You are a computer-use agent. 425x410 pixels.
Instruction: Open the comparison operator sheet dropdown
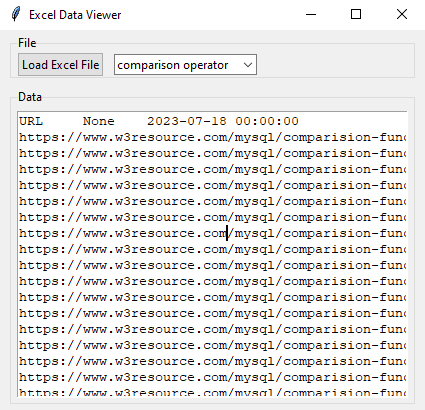[x=185, y=65]
